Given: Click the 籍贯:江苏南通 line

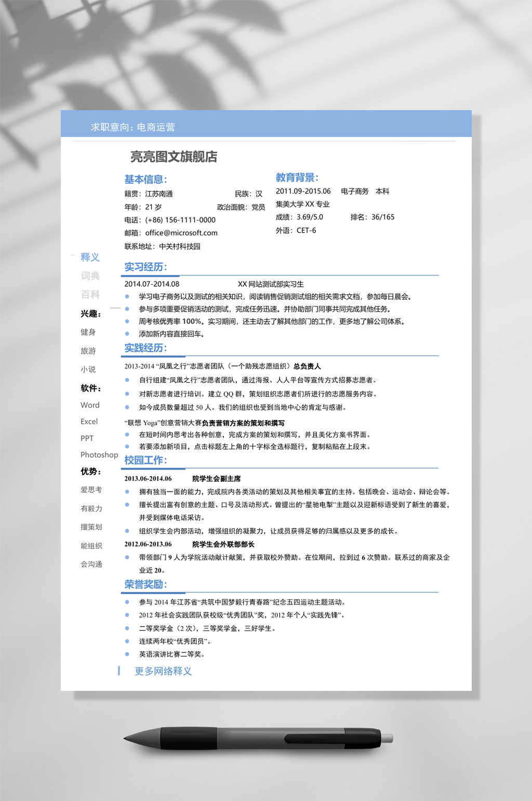Looking at the screenshot, I should (x=149, y=194).
